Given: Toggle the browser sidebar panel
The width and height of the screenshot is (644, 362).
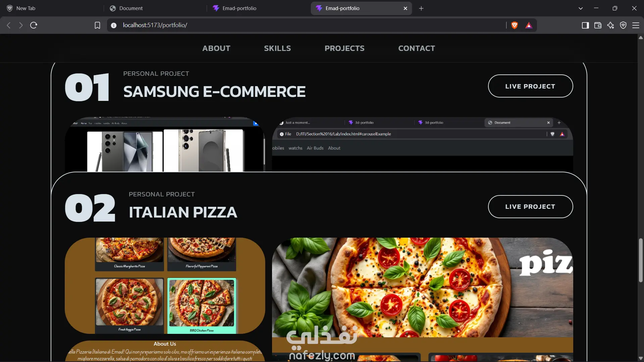Looking at the screenshot, I should (585, 25).
